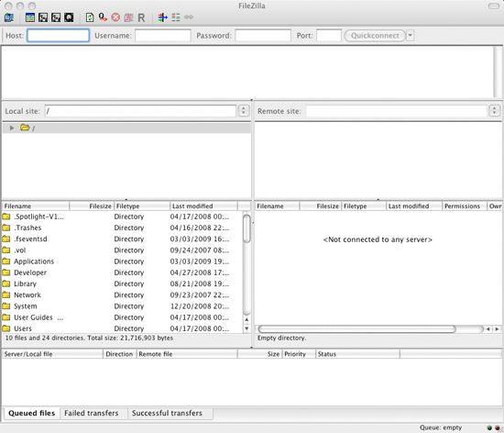Select the .fseventsd folder icon
Screen dimensions: 504x433
[x=6, y=239]
